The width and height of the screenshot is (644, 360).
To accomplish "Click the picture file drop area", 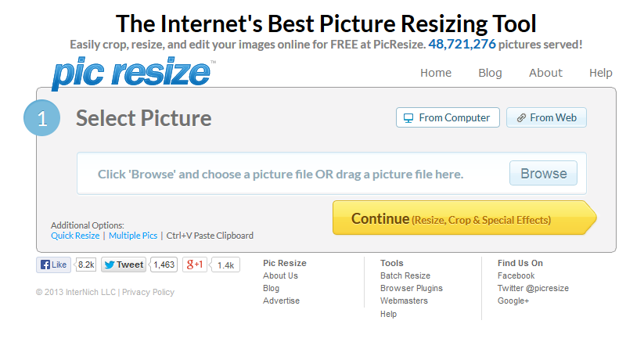I will pyautogui.click(x=332, y=174).
